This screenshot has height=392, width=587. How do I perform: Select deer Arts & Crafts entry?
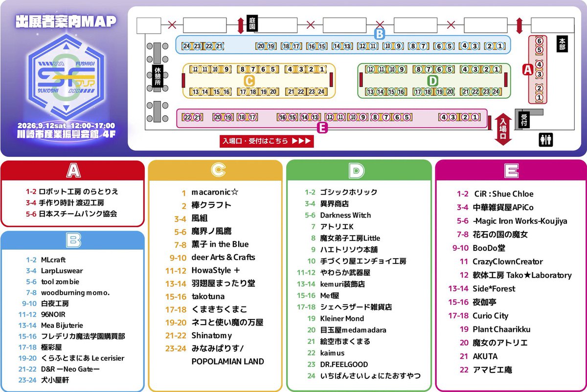pyautogui.click(x=223, y=257)
